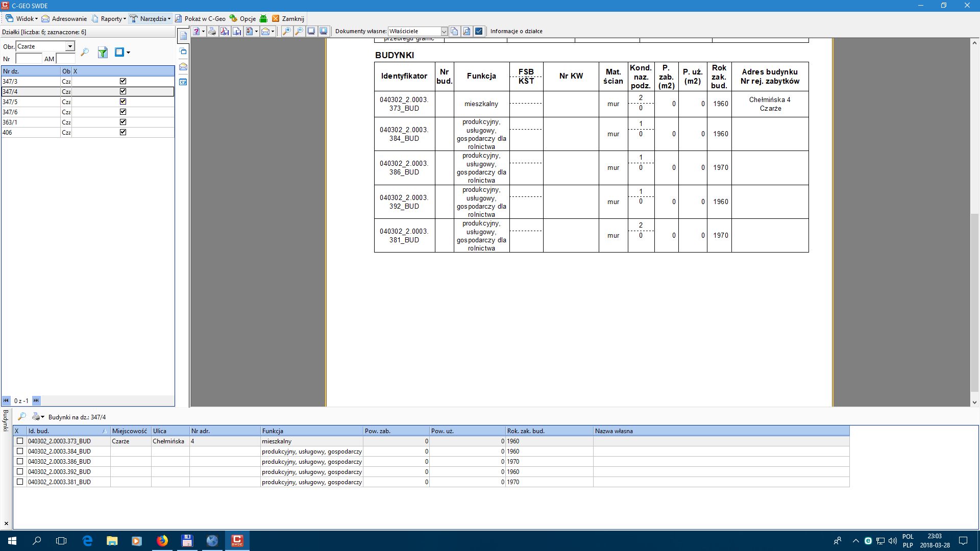Click the copy documents icon after Właściciele
Image resolution: width=980 pixels, height=551 pixels.
454,31
